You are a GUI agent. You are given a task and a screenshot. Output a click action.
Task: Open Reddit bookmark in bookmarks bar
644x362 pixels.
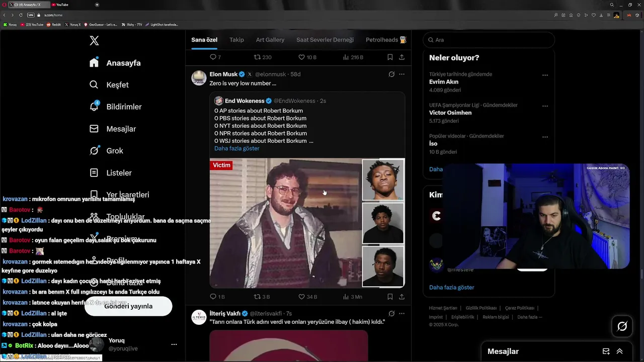54,25
